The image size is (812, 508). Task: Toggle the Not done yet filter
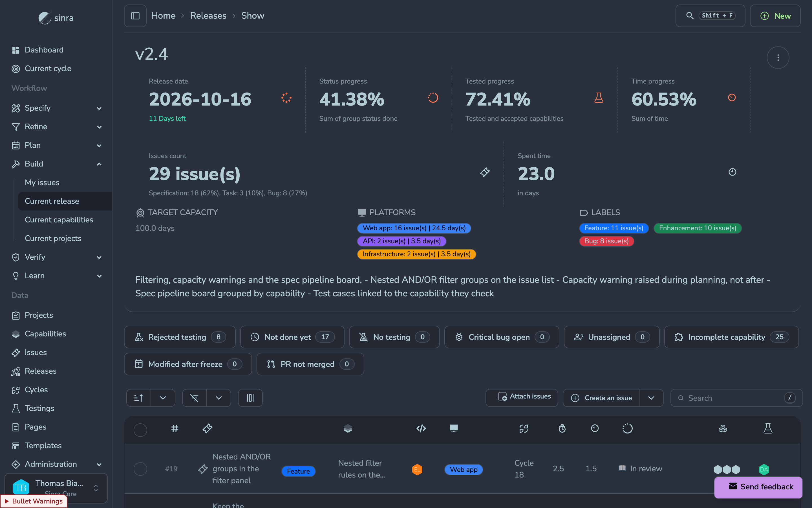pos(292,337)
